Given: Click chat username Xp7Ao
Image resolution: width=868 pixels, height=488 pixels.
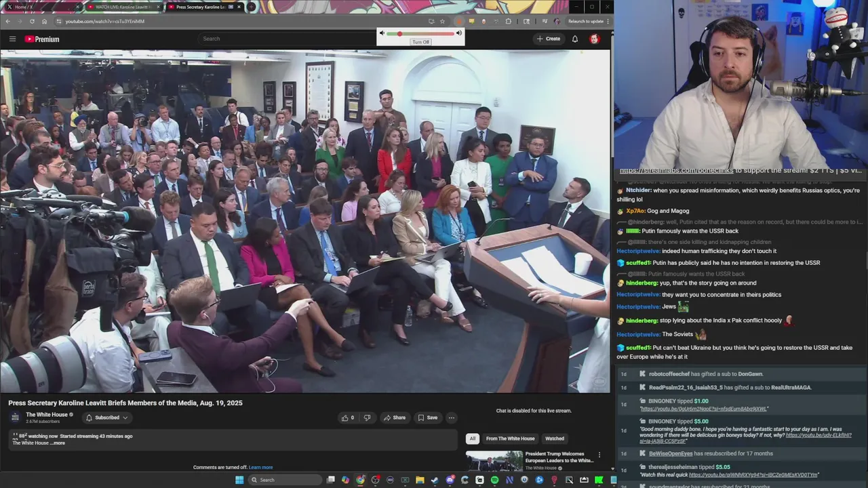Looking at the screenshot, I should [635, 211].
